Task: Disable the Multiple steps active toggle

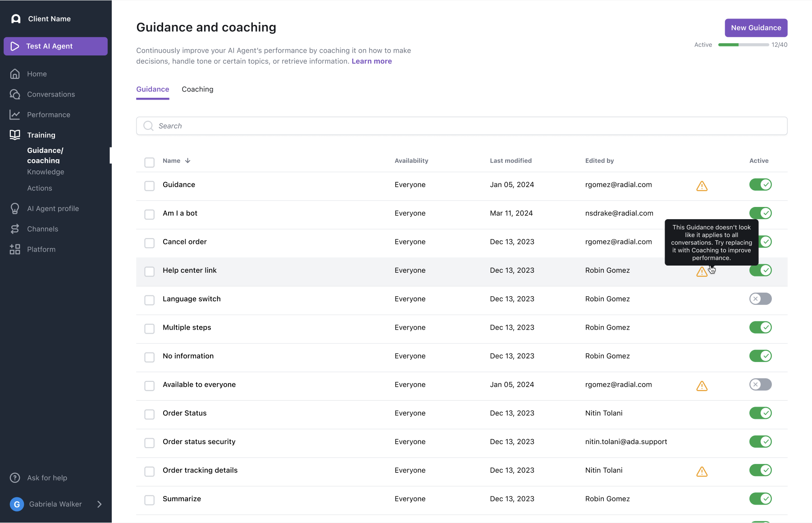Action: (x=760, y=327)
